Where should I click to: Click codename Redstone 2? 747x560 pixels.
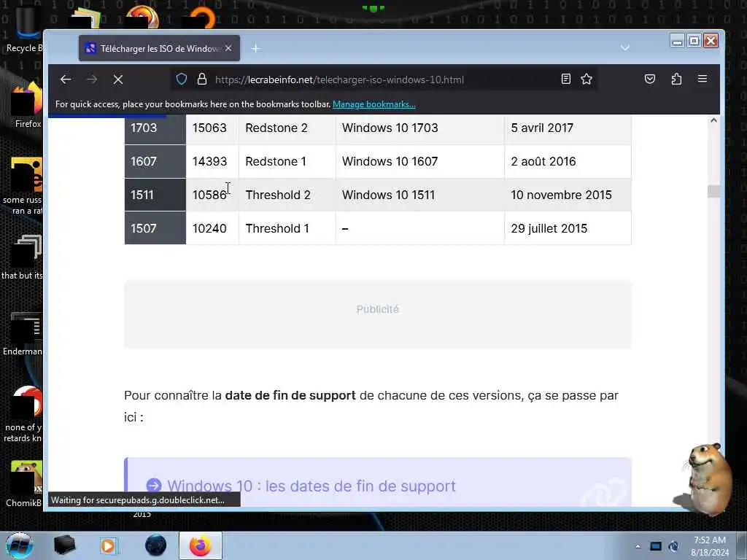(x=276, y=128)
